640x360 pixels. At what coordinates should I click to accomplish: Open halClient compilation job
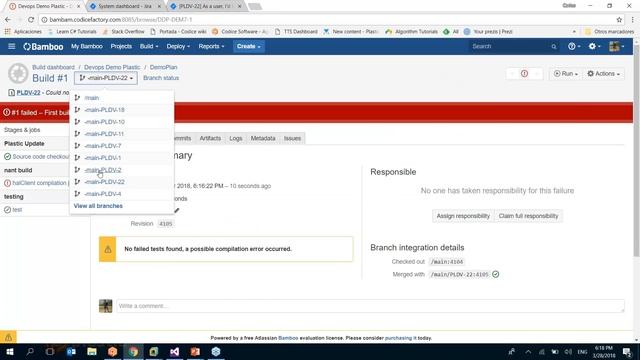(39, 183)
